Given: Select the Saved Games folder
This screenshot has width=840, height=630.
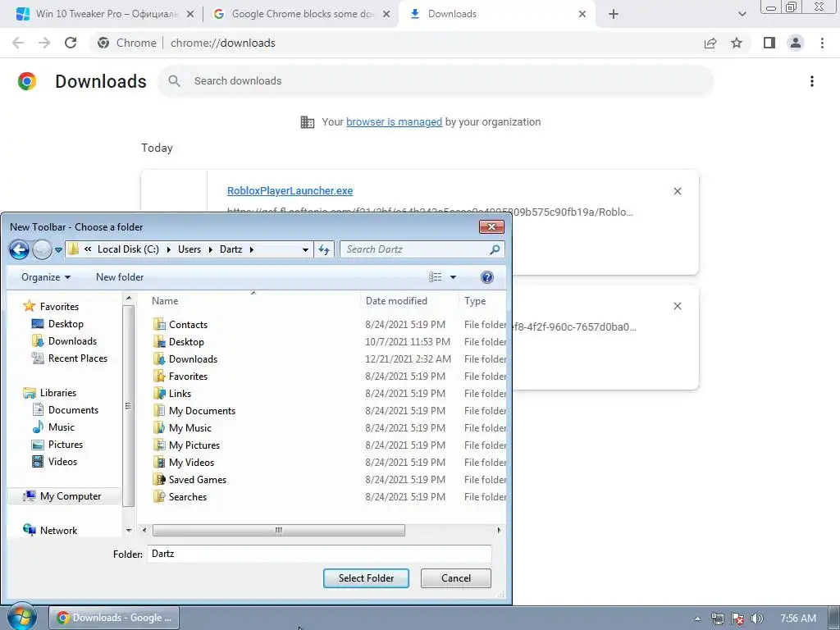Looking at the screenshot, I should (x=329, y=479).
